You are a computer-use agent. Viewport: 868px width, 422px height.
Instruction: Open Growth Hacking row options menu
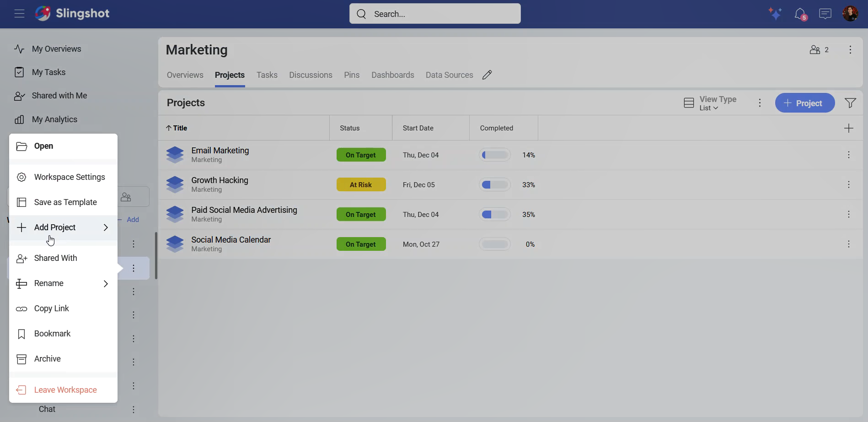pyautogui.click(x=849, y=185)
